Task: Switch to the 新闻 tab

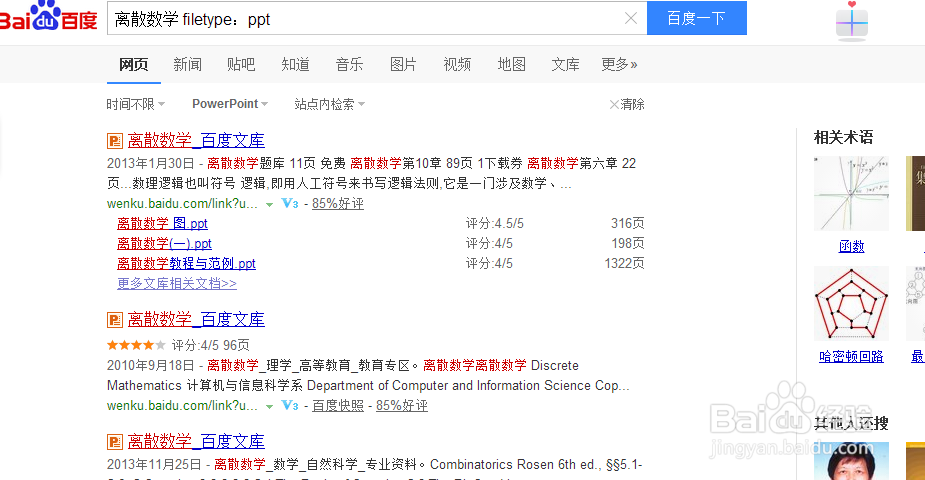Action: pyautogui.click(x=188, y=64)
